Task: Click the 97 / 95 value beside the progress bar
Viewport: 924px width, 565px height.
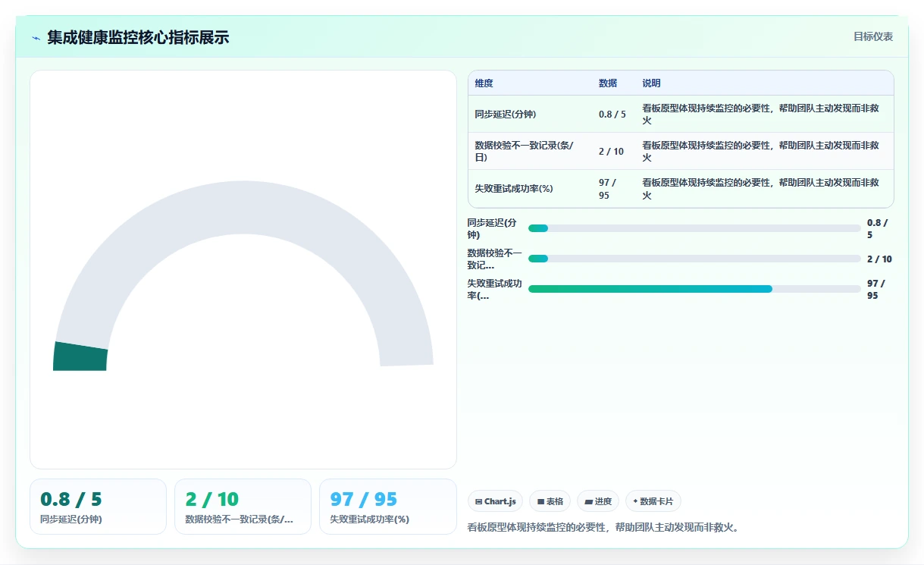Action: click(876, 289)
